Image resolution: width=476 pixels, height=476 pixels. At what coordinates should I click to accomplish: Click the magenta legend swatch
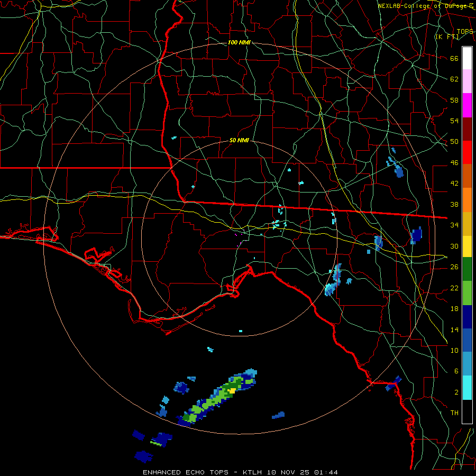coord(467,105)
